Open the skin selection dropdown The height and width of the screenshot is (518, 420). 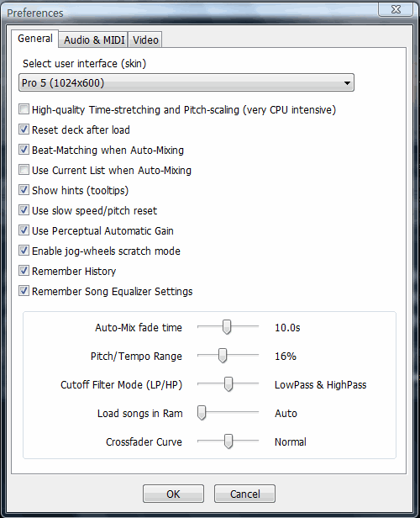click(x=186, y=82)
